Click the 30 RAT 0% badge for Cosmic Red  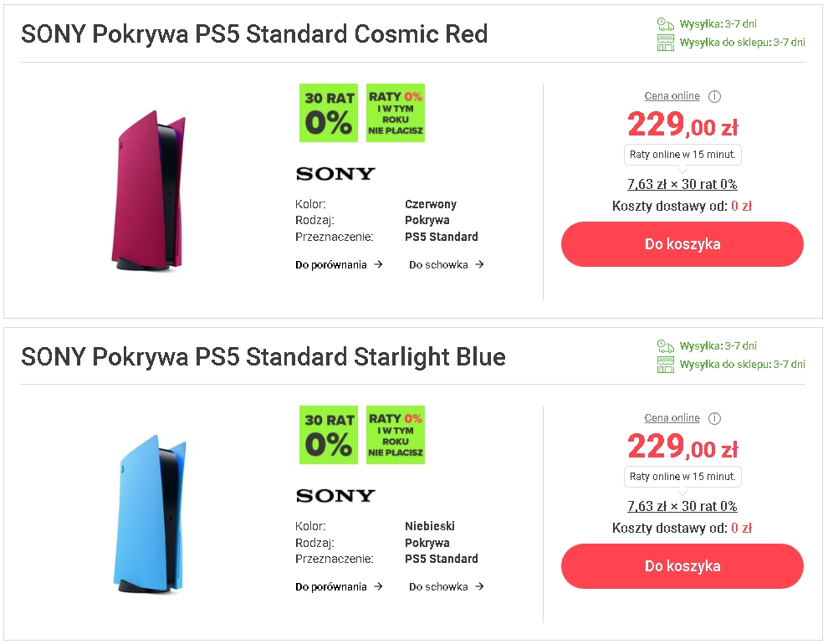click(328, 113)
